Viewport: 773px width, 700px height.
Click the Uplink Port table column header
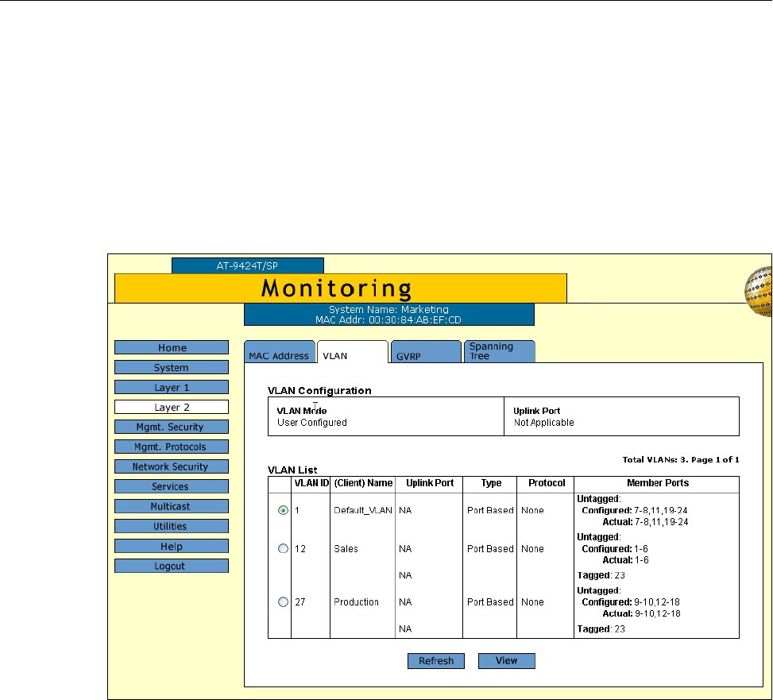point(430,483)
